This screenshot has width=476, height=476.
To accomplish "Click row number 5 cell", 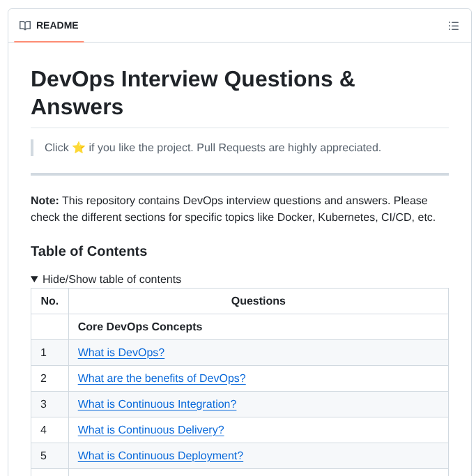I will click(x=49, y=456).
